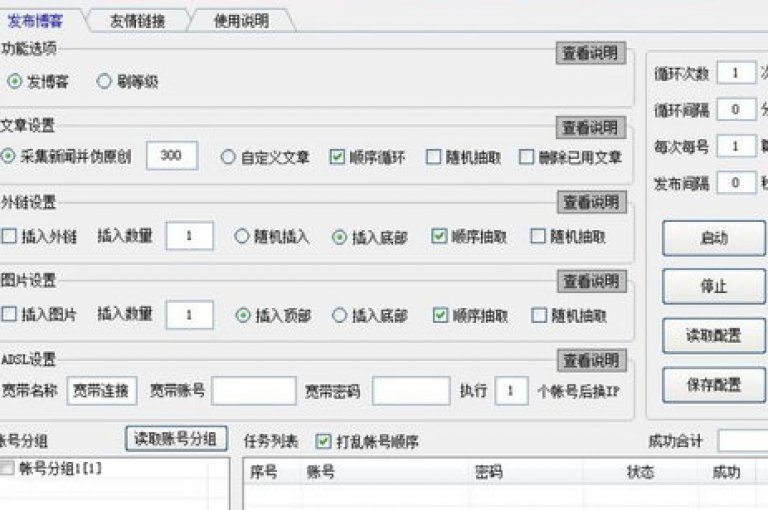Select 插入底部 radio in 外链设置
Viewport: 768px width, 510px height.
point(339,238)
